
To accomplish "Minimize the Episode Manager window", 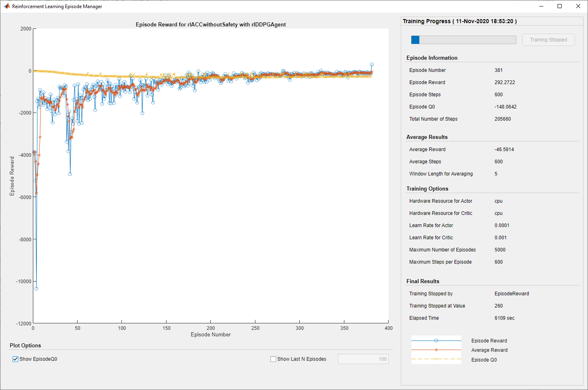I will (x=541, y=6).
